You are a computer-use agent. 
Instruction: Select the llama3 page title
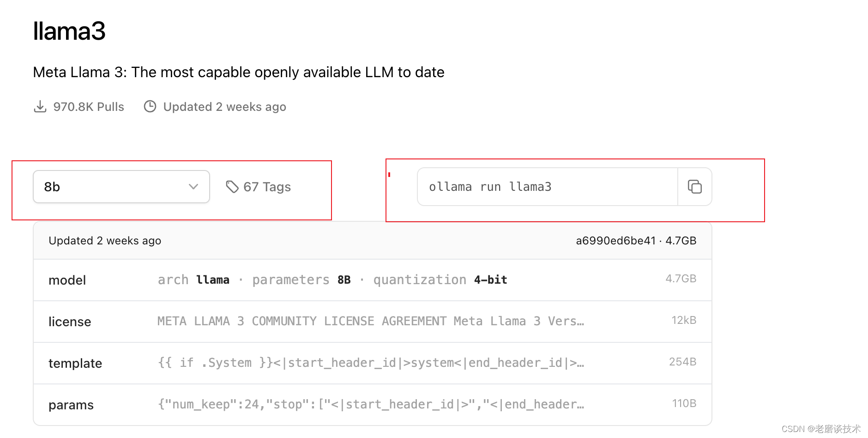coord(69,31)
